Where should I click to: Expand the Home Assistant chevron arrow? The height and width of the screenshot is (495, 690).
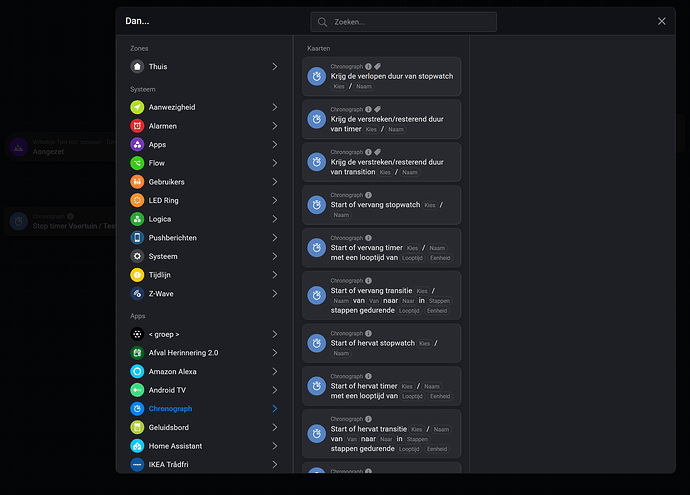coord(275,446)
